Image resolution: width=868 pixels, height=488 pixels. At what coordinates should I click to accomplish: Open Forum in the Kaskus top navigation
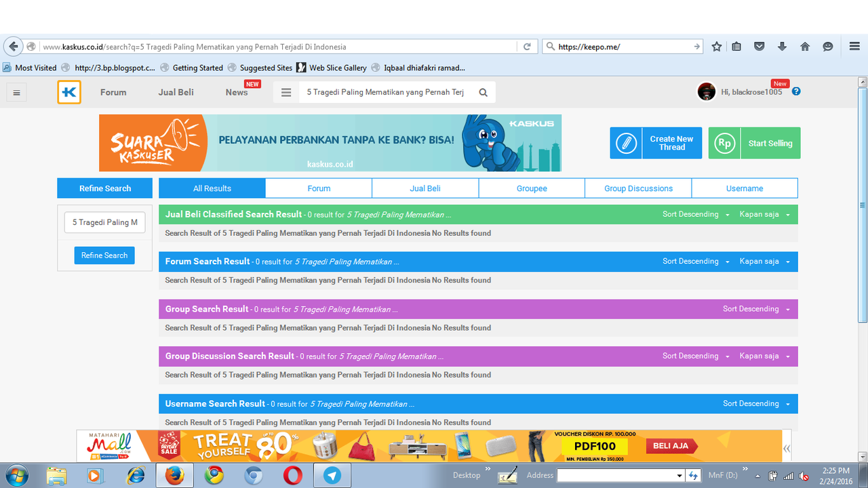(113, 92)
